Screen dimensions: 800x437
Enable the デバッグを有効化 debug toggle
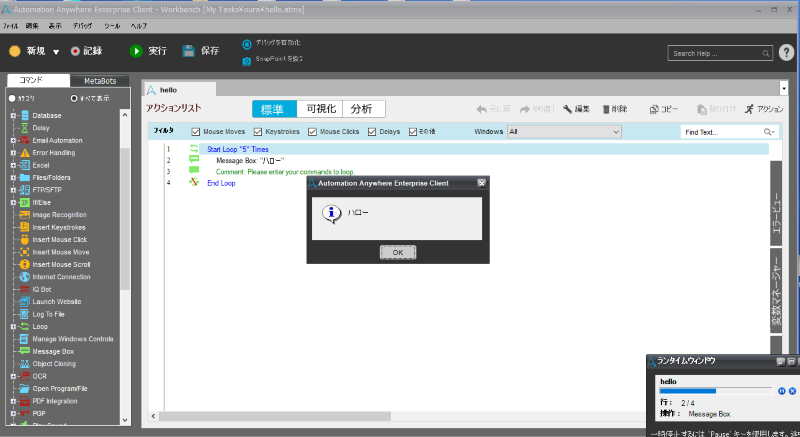pos(247,44)
